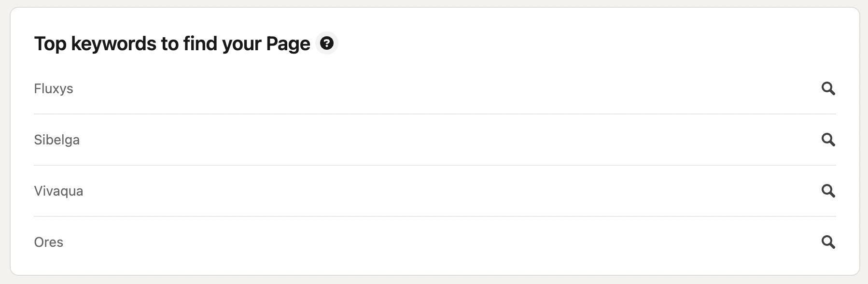The image size is (868, 284).
Task: Click the "Top keywords to find your Page" heading
Action: coord(172,44)
